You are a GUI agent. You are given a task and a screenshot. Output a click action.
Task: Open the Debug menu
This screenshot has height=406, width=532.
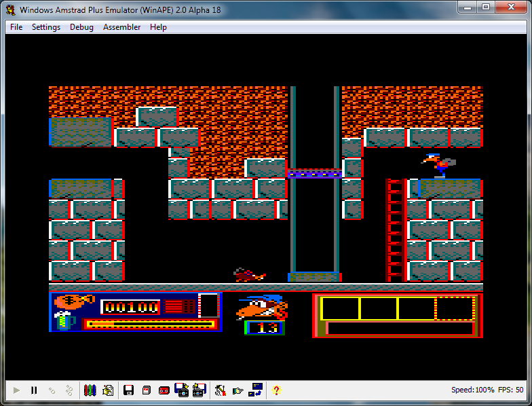pos(81,27)
